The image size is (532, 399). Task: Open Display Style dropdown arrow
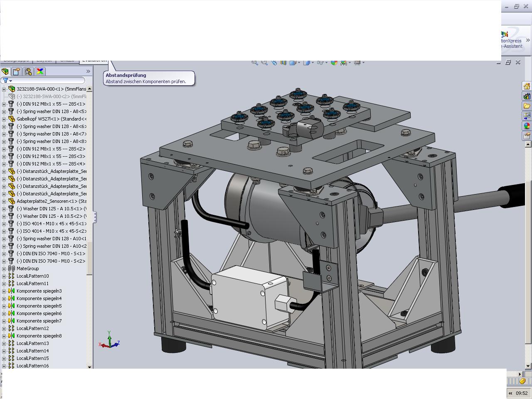pyautogui.click(x=312, y=63)
